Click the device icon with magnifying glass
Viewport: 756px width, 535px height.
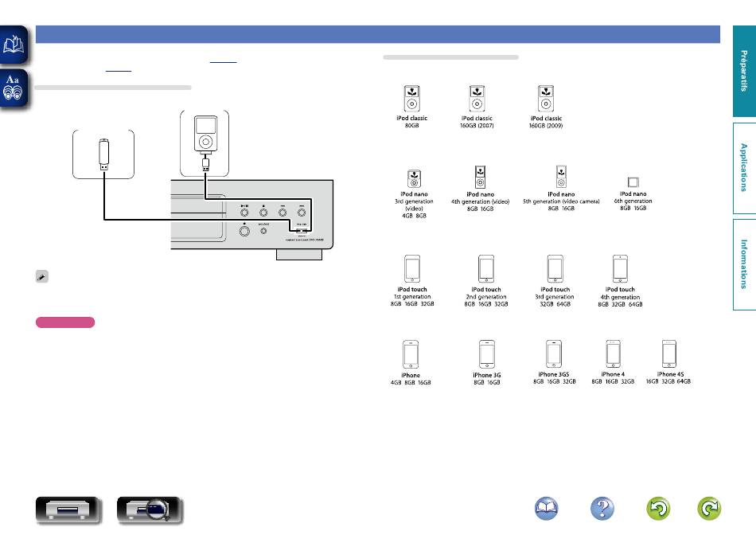pyautogui.click(x=150, y=510)
